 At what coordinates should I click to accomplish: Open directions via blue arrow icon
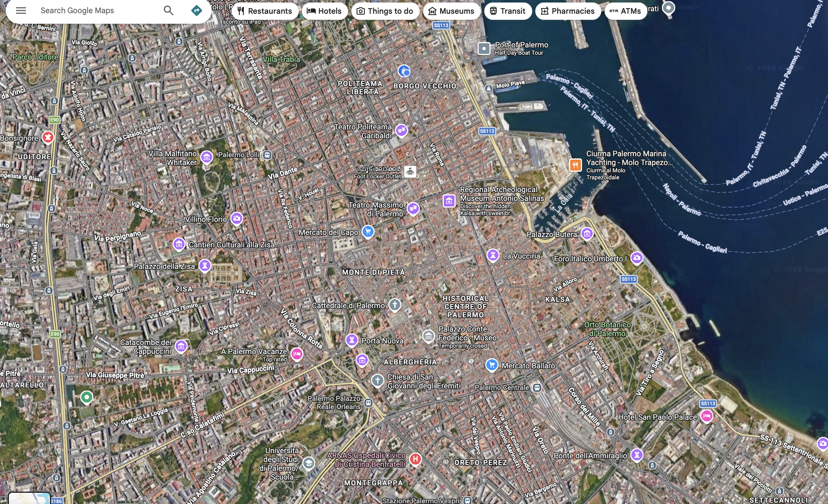pos(196,10)
